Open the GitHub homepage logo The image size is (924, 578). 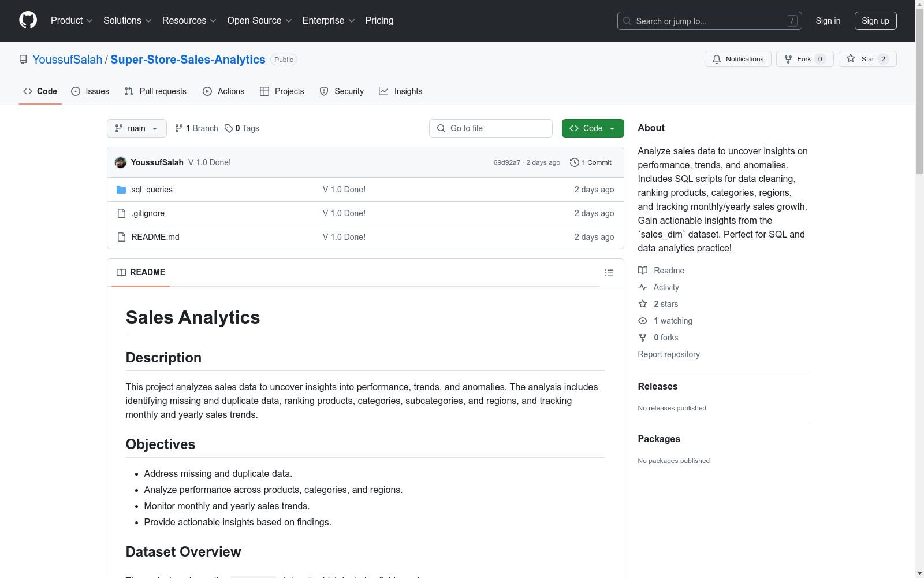tap(28, 20)
